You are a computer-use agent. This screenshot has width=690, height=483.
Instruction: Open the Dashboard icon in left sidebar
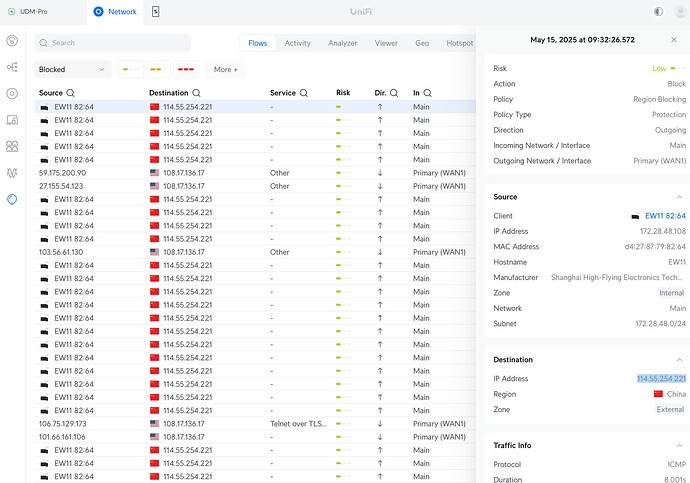tap(12, 42)
